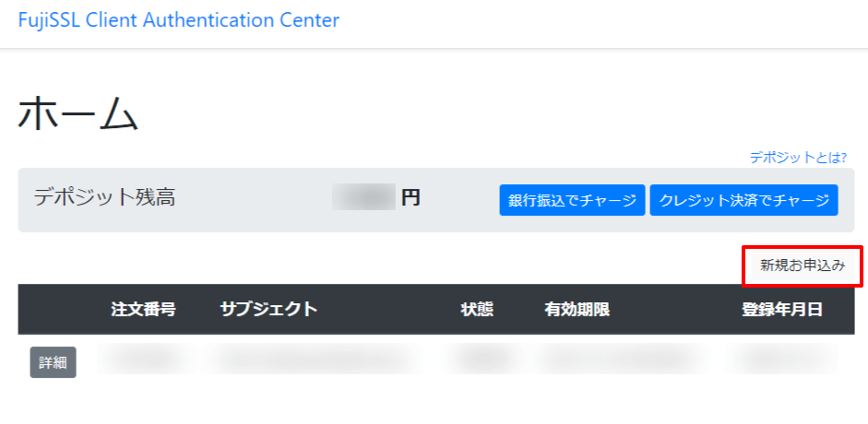Start a new order with 新規お申込み
The image size is (868, 424).
point(803,265)
